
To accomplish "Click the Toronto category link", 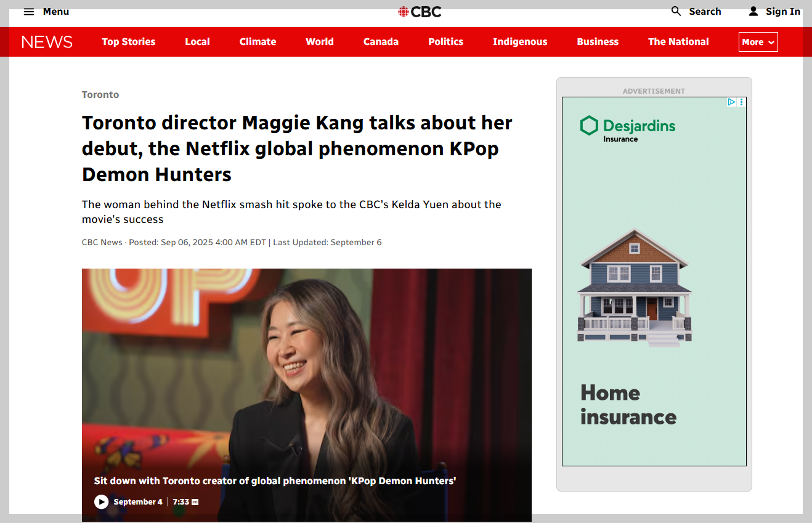I will tap(100, 95).
